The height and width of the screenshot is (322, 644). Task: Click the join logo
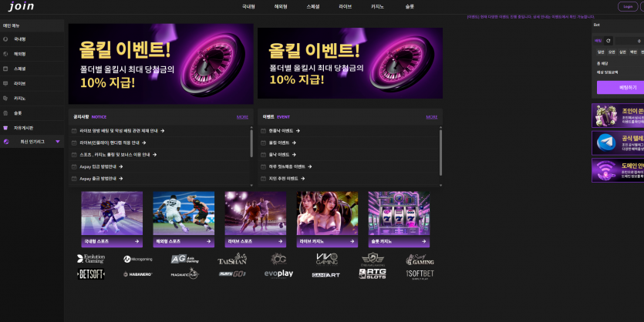[22, 6]
